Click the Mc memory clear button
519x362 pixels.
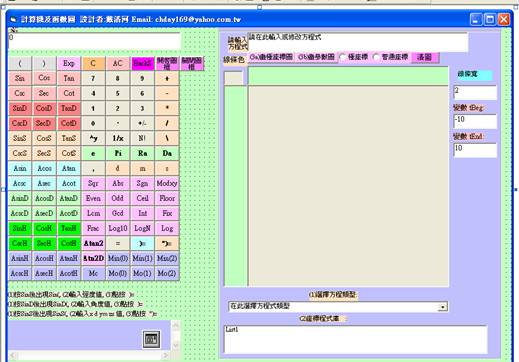coord(93,273)
